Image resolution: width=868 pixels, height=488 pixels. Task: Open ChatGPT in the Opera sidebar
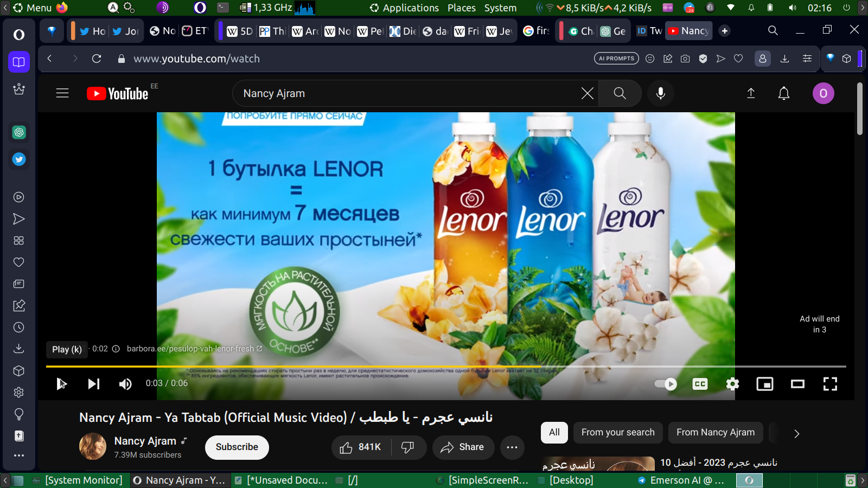[x=19, y=132]
